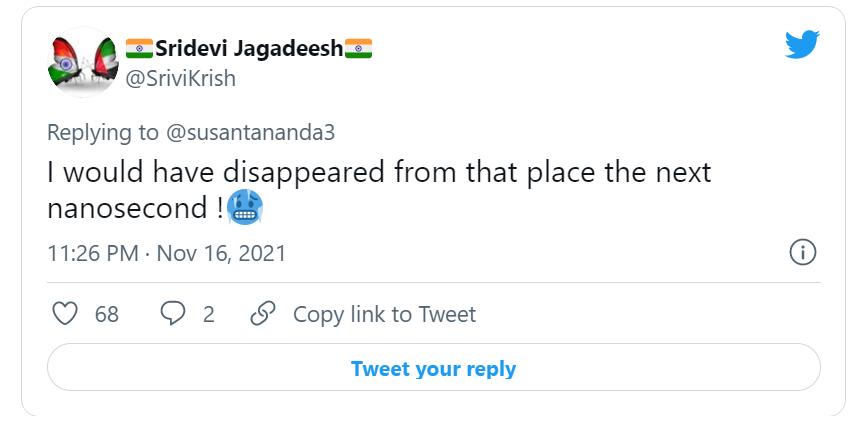Click the Twitter bird logo
Image resolution: width=866 pixels, height=430 pixels.
click(x=801, y=45)
